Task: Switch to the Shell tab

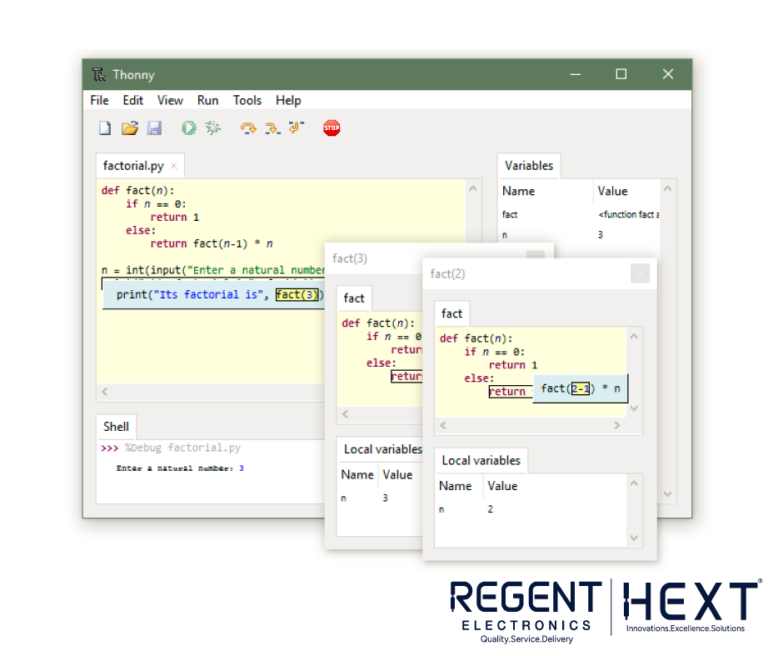Action: [x=116, y=426]
